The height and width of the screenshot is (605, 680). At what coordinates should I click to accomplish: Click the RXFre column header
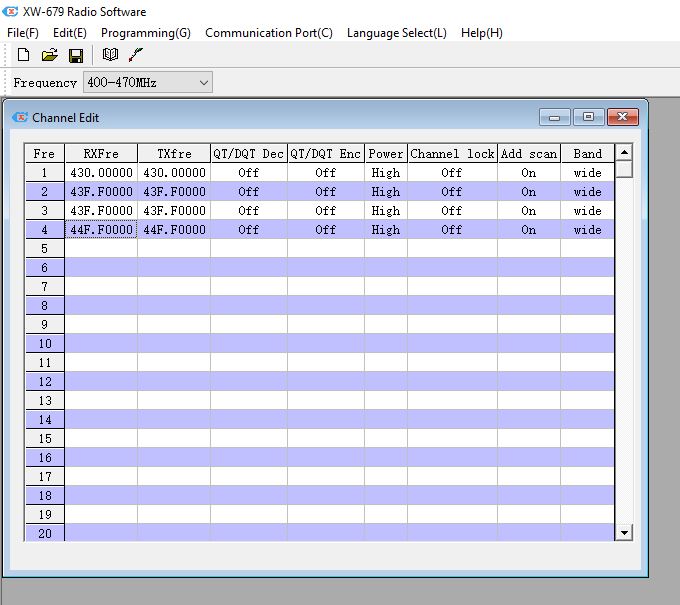[x=101, y=154]
